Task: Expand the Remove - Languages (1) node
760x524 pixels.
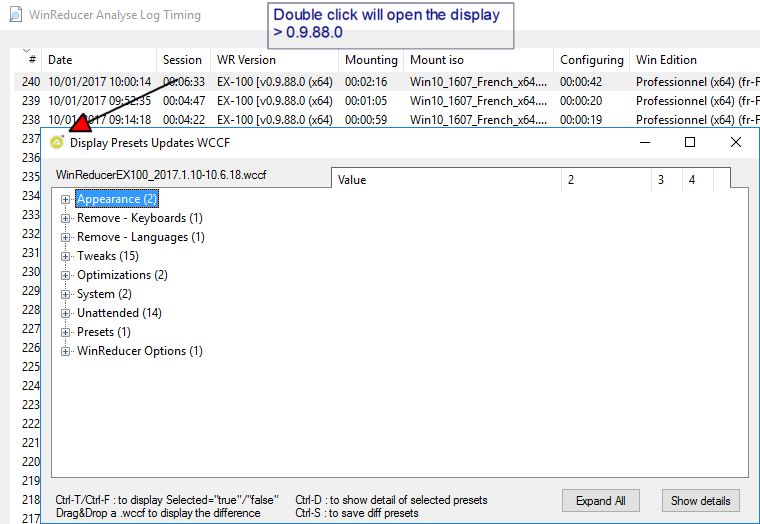Action: (x=65, y=237)
